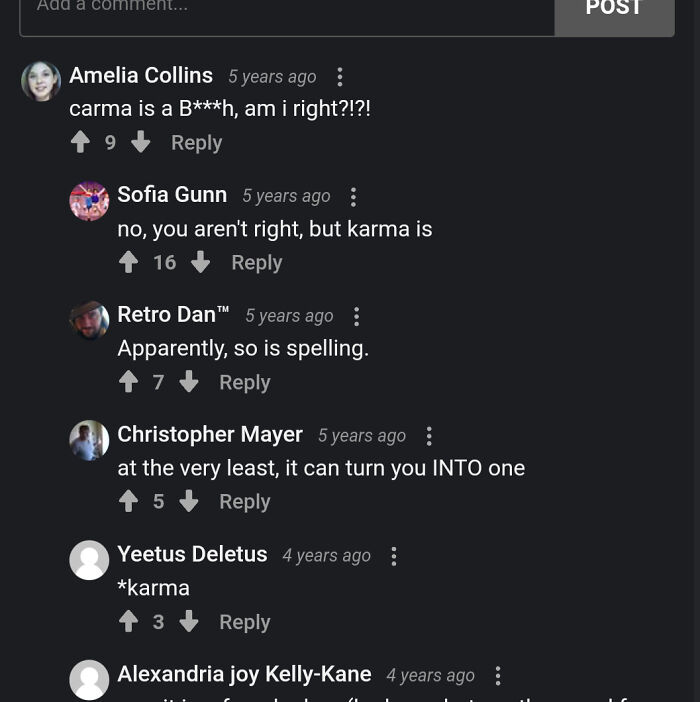Open options menu for Amelia Collins' comment
The width and height of the screenshot is (700, 702).
click(x=340, y=77)
